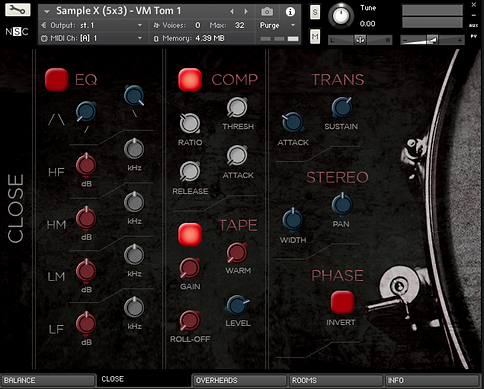
Task: Open the Output st. 1 dropdown
Action: tap(140, 25)
